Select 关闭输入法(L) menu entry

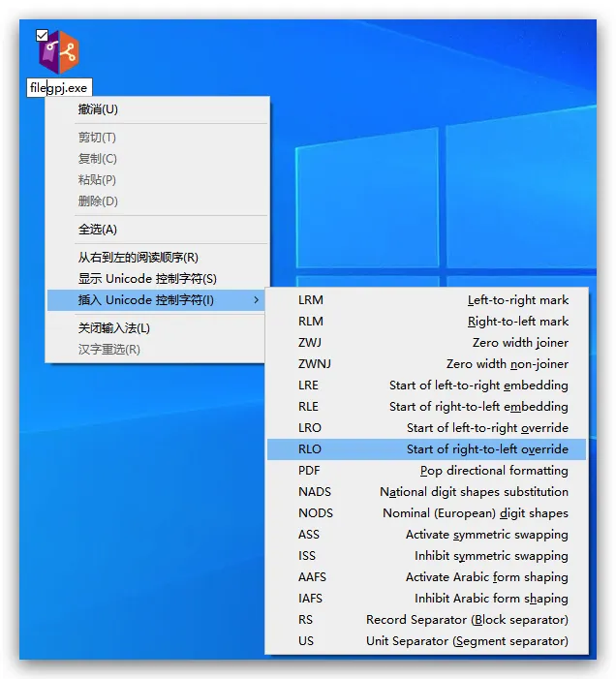pyautogui.click(x=114, y=328)
